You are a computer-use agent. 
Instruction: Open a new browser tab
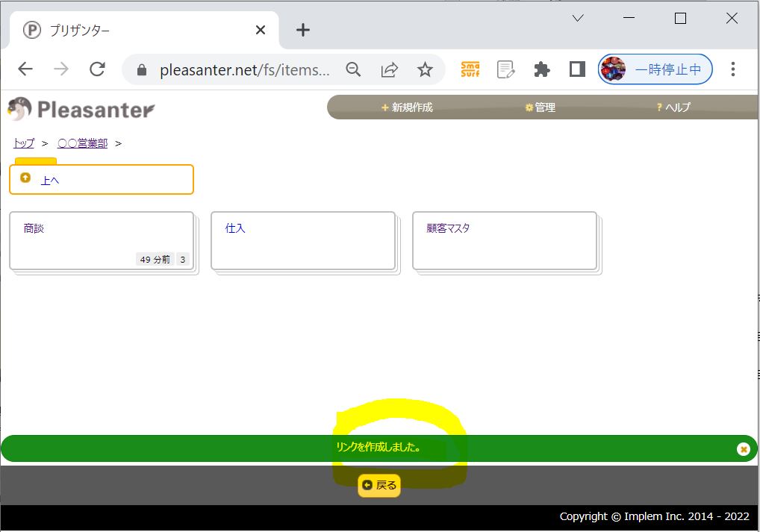point(303,30)
